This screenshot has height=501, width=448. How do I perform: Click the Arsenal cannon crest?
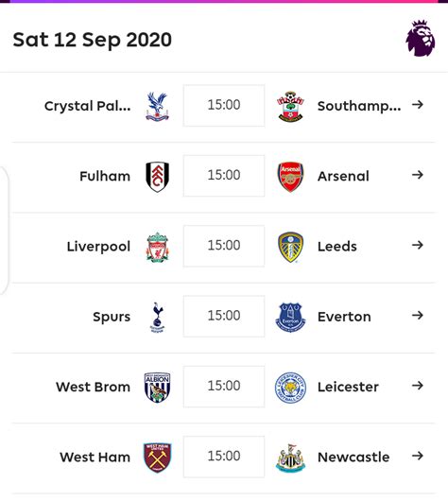pyautogui.click(x=290, y=177)
